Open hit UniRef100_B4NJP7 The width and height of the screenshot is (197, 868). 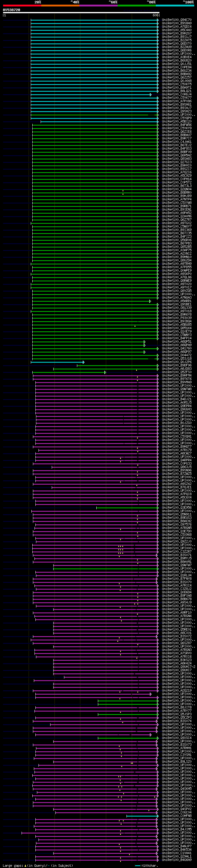177,846
